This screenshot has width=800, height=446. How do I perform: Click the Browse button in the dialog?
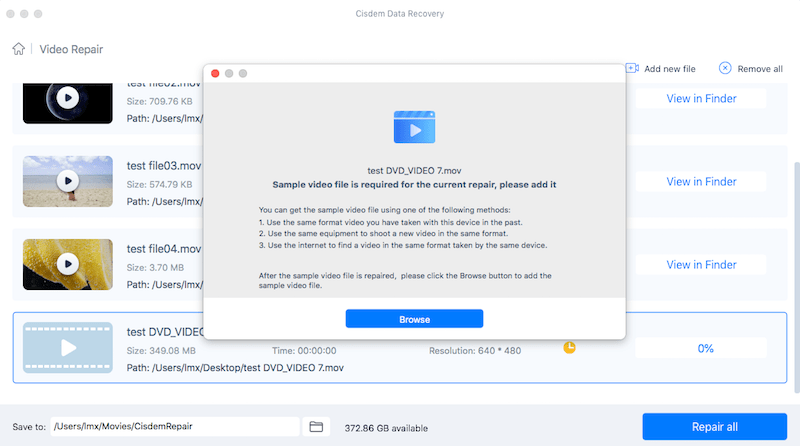(414, 319)
